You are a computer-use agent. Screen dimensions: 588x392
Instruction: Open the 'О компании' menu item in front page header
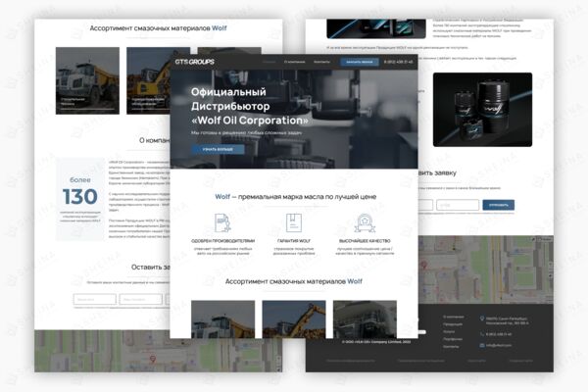pyautogui.click(x=294, y=62)
